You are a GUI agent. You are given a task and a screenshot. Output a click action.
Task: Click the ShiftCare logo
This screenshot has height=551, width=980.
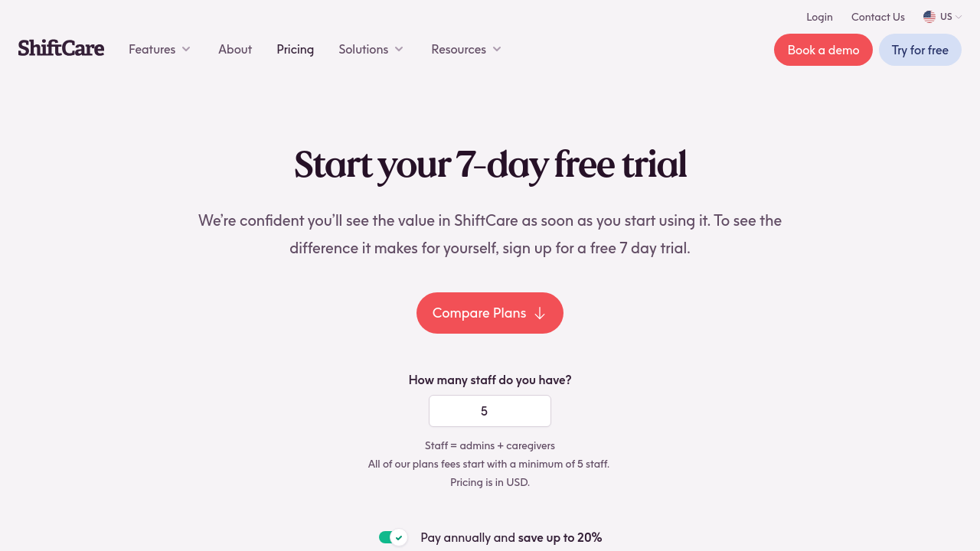click(61, 48)
